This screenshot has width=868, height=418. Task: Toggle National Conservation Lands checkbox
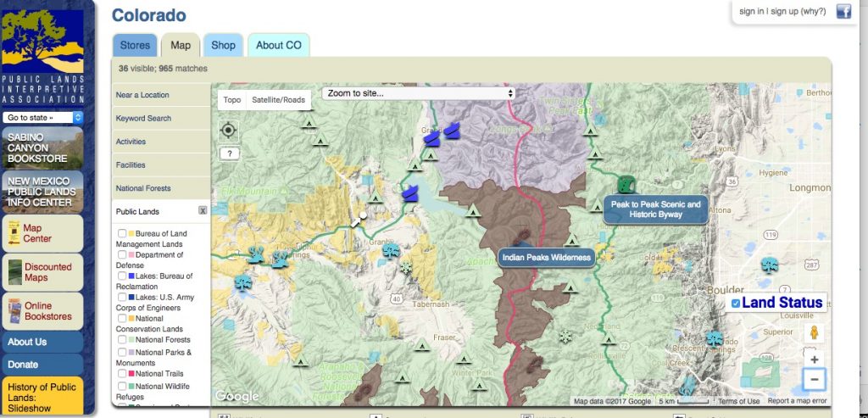(x=122, y=318)
